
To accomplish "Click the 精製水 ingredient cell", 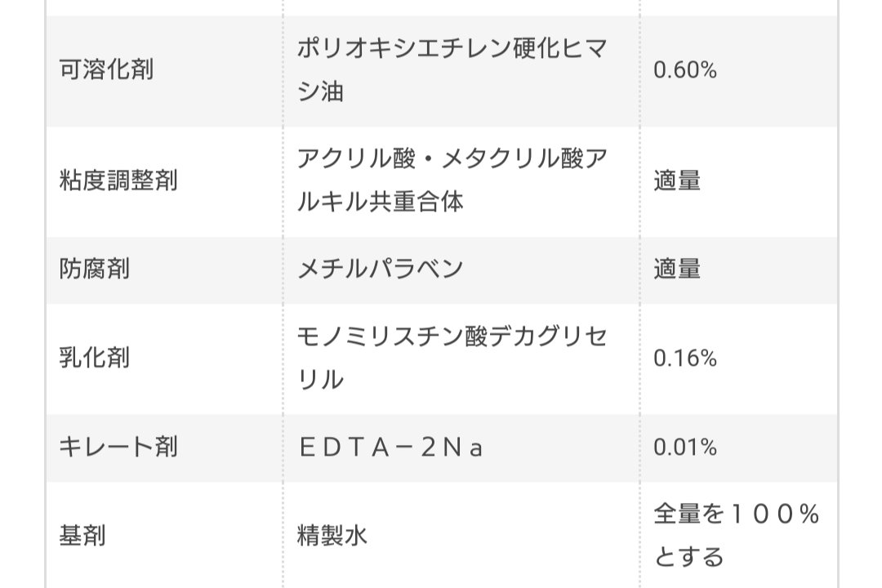I will [x=332, y=536].
